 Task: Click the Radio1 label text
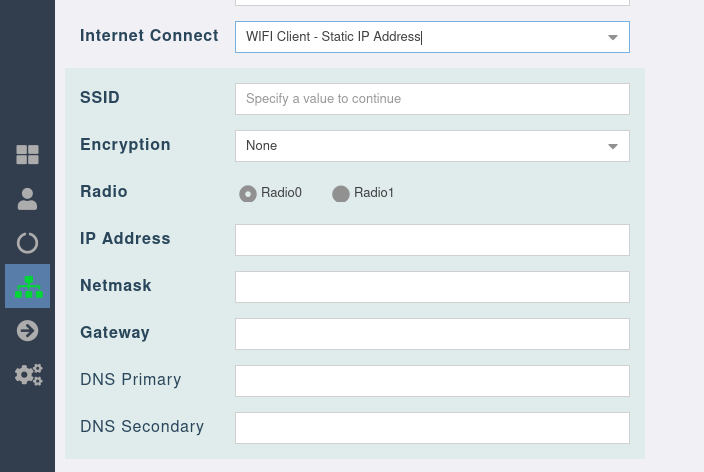coord(374,193)
